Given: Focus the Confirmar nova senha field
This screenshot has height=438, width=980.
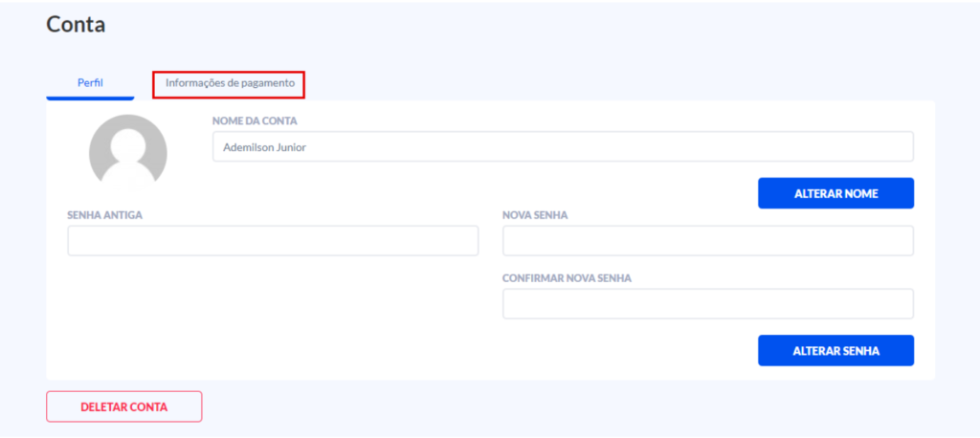Looking at the screenshot, I should pyautogui.click(x=707, y=304).
